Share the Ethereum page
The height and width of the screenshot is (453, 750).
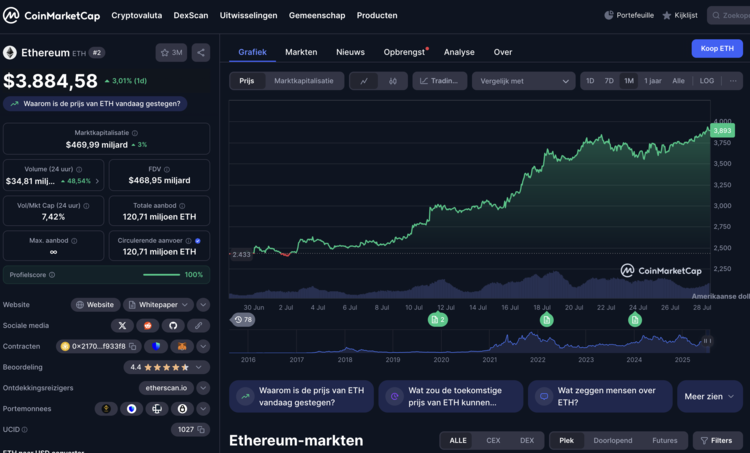tap(201, 53)
